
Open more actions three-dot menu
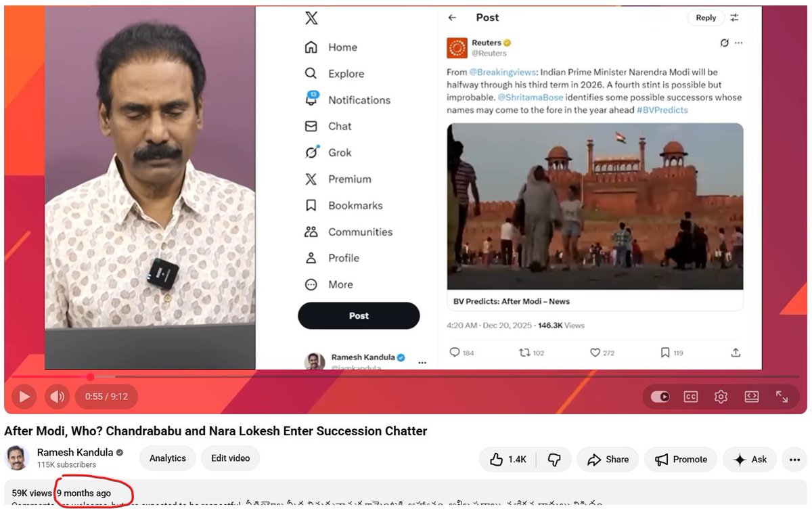[x=794, y=460]
